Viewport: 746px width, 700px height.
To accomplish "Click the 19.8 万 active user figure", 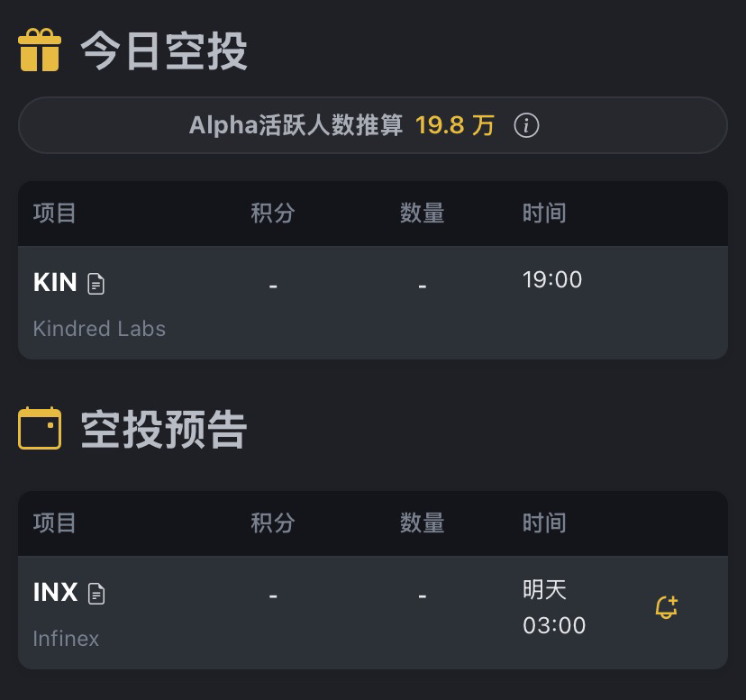I will point(455,125).
